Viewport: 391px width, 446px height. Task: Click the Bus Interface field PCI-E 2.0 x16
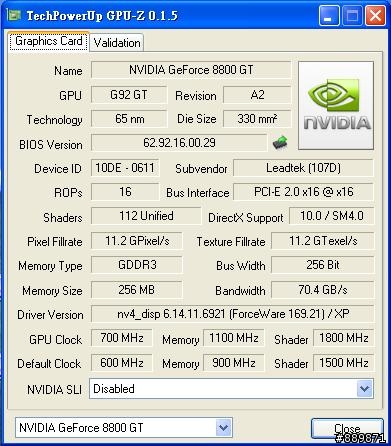click(x=303, y=192)
